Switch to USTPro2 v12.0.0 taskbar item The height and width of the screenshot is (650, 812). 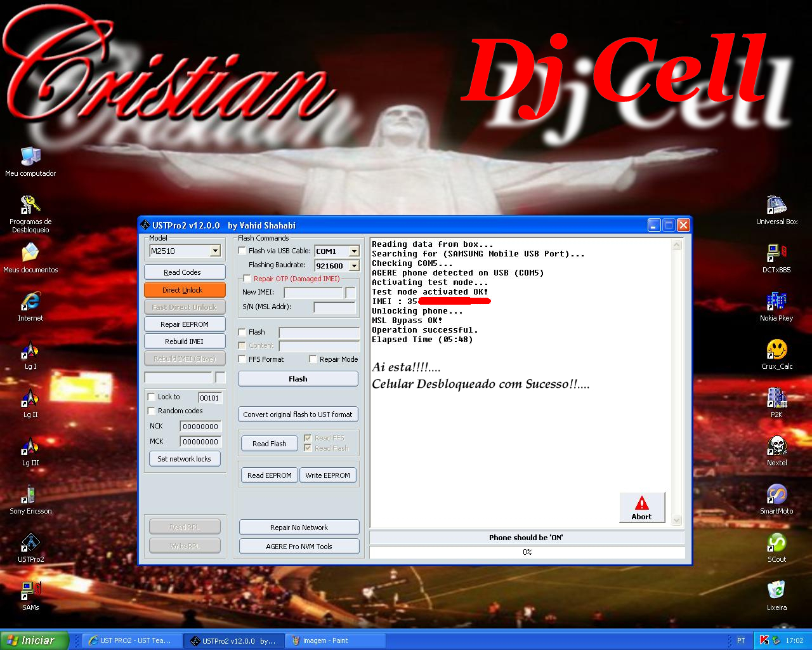click(235, 640)
